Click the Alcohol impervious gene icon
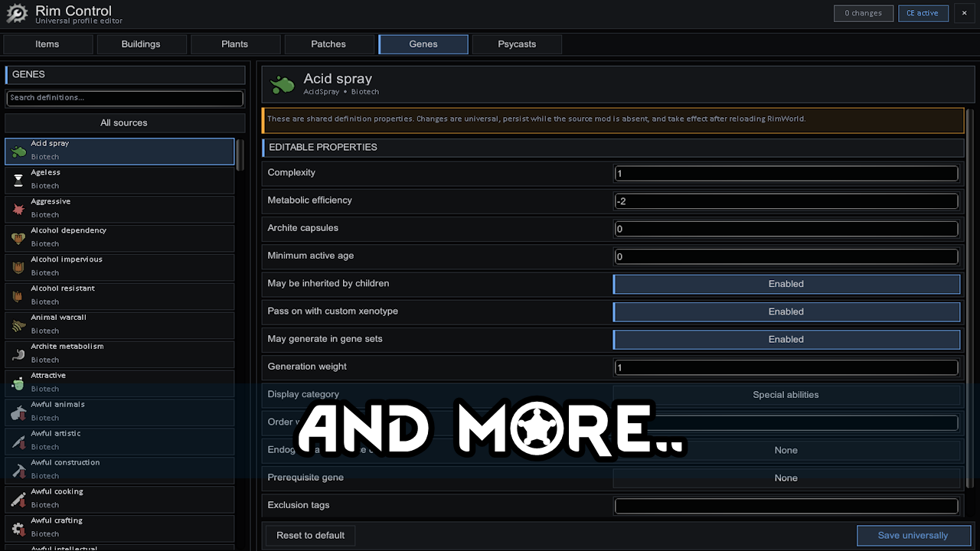 [18, 267]
